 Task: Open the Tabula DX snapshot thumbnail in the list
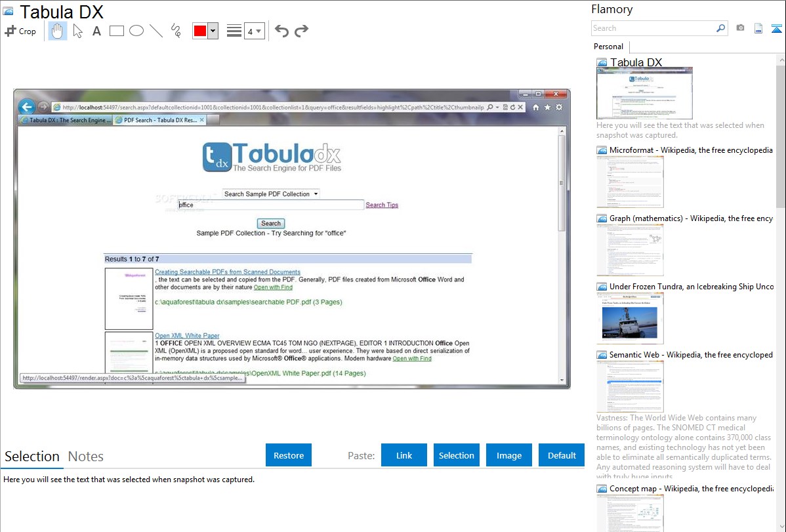[x=644, y=94]
